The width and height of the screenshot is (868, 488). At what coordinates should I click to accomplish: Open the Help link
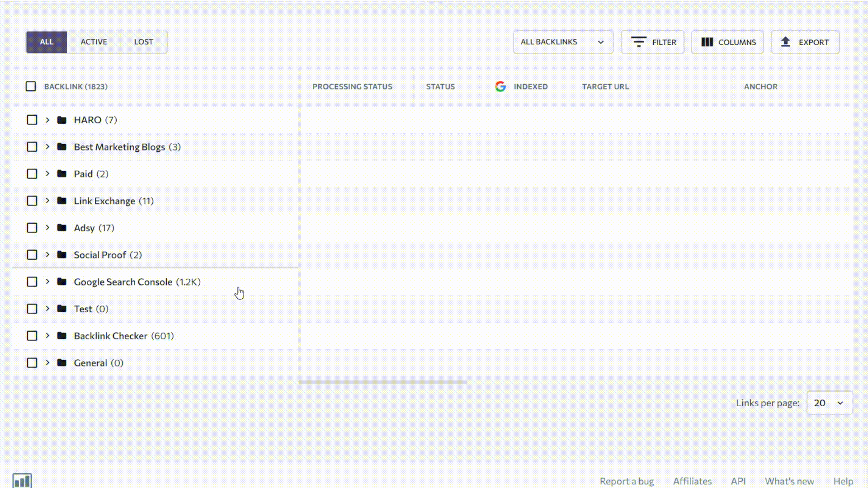(x=843, y=481)
